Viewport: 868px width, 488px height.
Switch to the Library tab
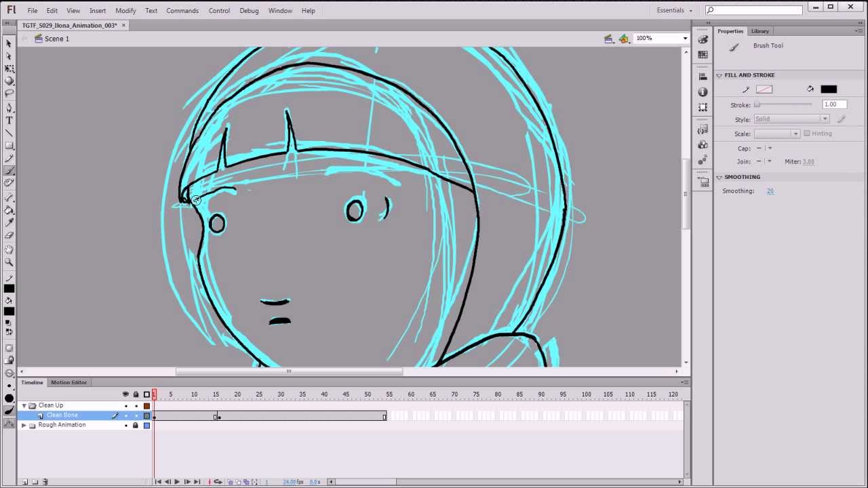click(x=759, y=31)
